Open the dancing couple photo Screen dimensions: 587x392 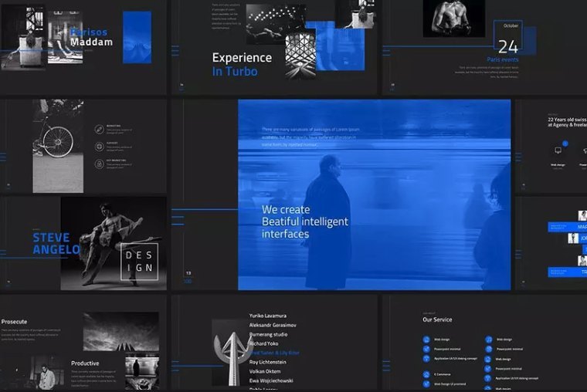(x=114, y=244)
